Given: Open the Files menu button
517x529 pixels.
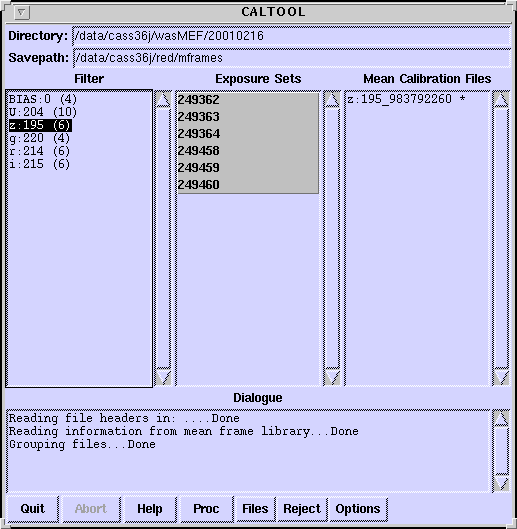Looking at the screenshot, I should click(x=255, y=509).
